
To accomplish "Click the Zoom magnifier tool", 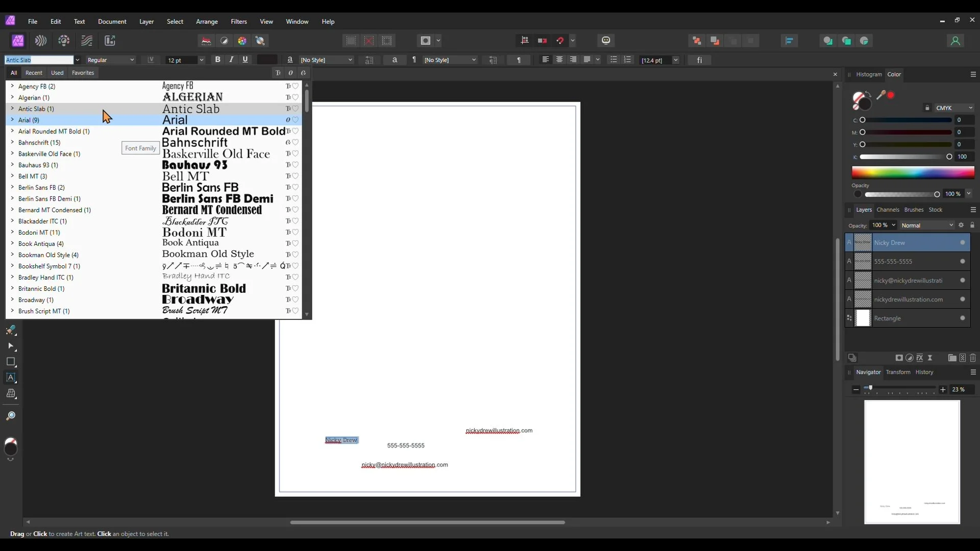I will (x=11, y=416).
